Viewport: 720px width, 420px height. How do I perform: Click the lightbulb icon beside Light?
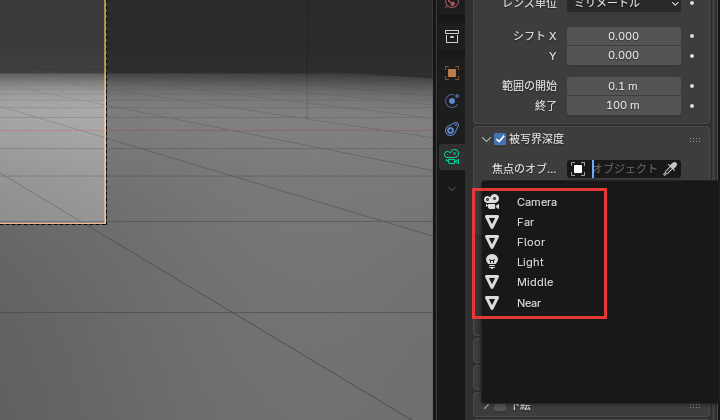[492, 262]
